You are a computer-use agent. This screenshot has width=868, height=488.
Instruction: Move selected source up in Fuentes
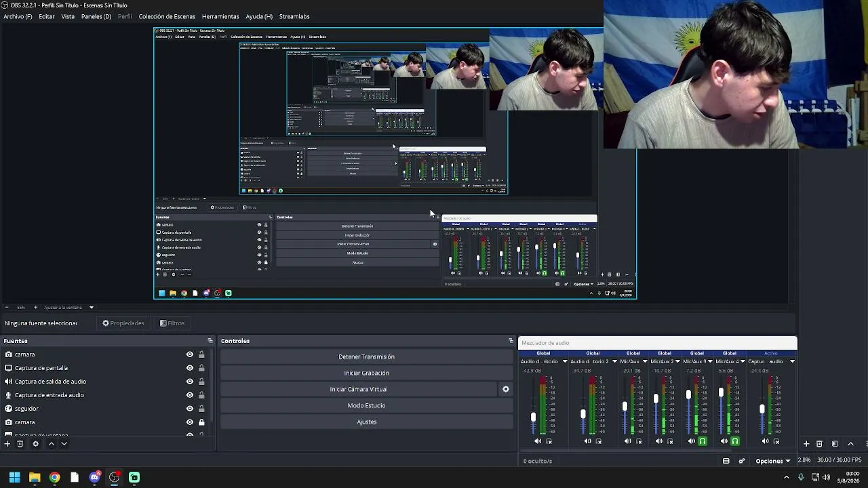pyautogui.click(x=51, y=444)
